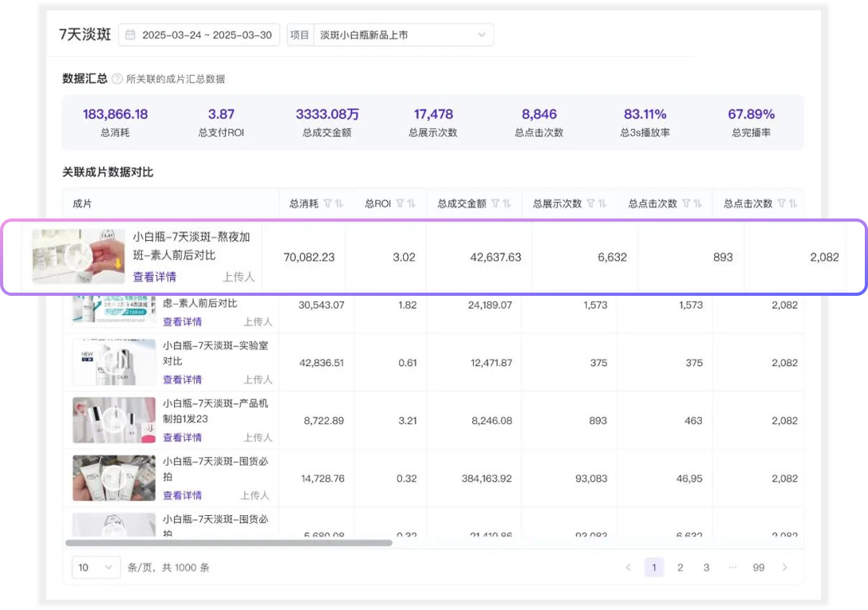Viewport: 868px width, 610px height.
Task: Click the filter icon in 总展示次数 column header
Action: tap(590, 203)
